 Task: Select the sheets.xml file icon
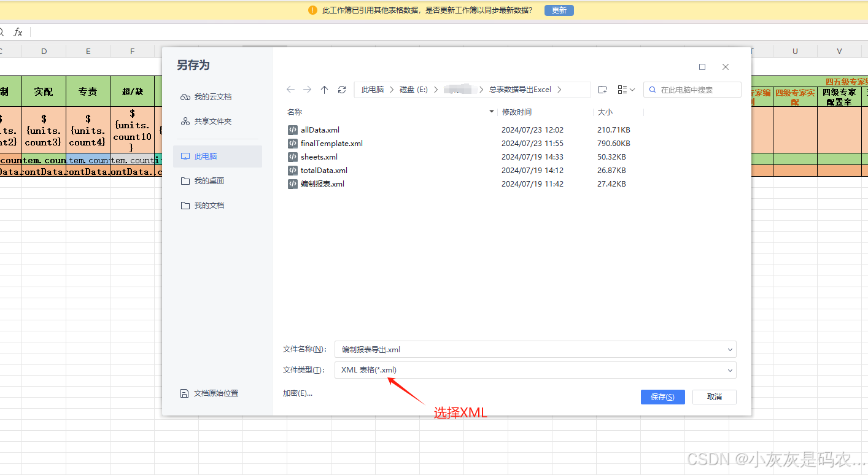(293, 157)
